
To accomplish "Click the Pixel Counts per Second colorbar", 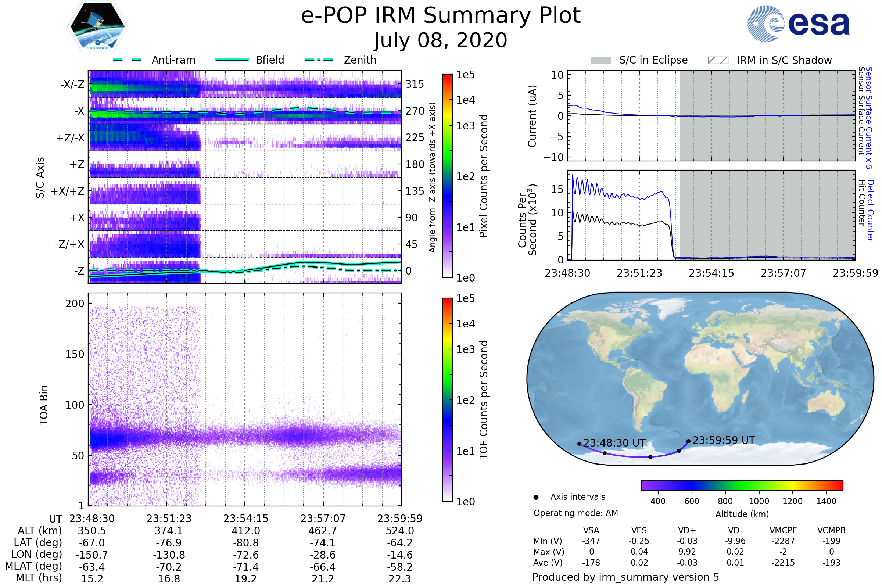I will (x=447, y=176).
